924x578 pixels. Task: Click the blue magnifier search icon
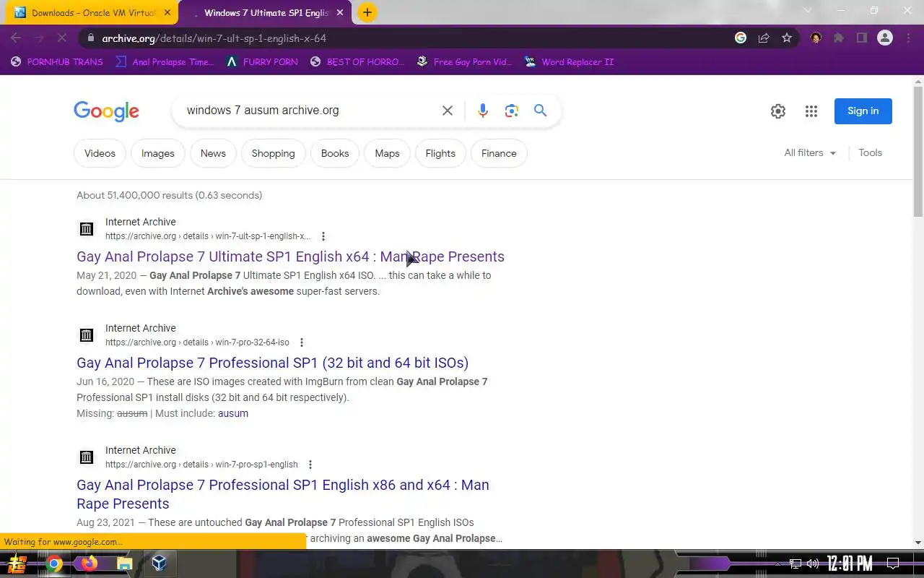point(540,111)
